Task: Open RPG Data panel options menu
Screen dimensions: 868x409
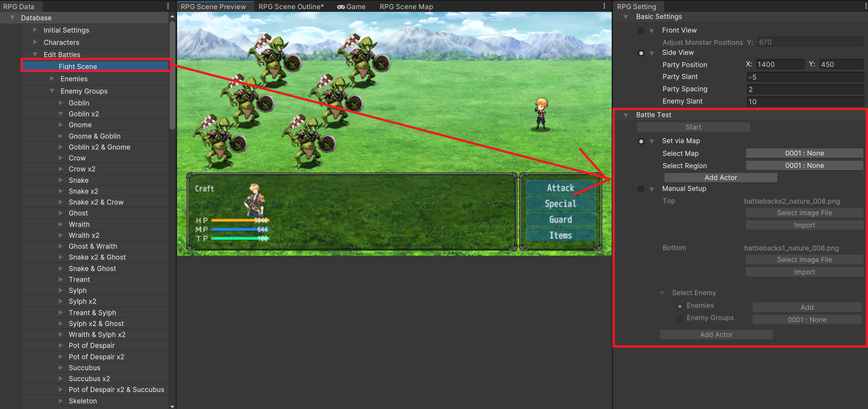Action: pyautogui.click(x=168, y=6)
